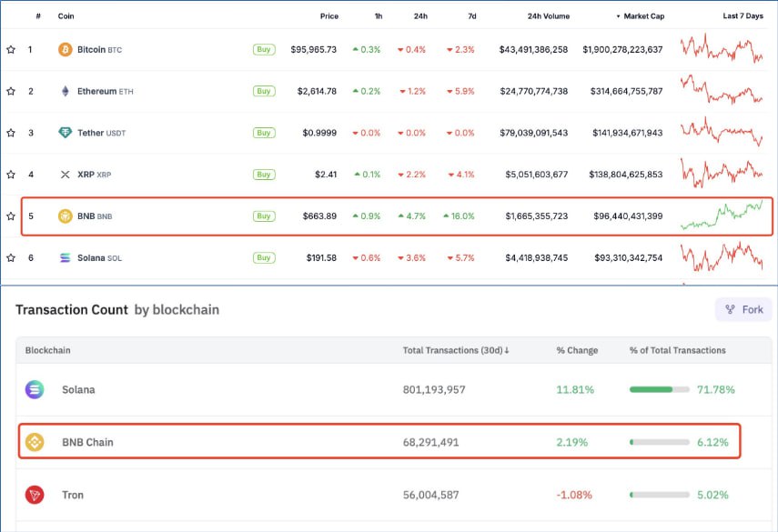Image resolution: width=778 pixels, height=532 pixels.
Task: Click Bitcoin market cap $1,900,278,223,637
Action: click(622, 50)
